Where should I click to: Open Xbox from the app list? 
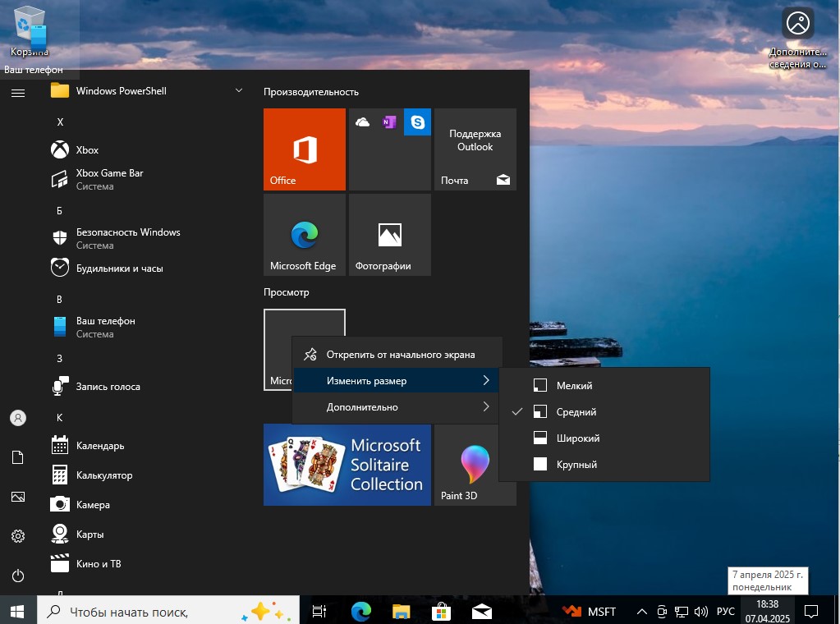point(147,149)
